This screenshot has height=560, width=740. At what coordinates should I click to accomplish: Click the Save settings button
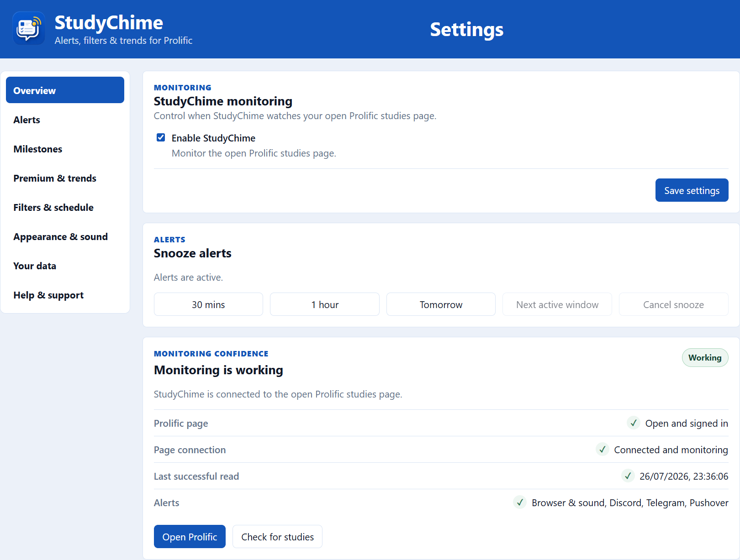pyautogui.click(x=692, y=190)
